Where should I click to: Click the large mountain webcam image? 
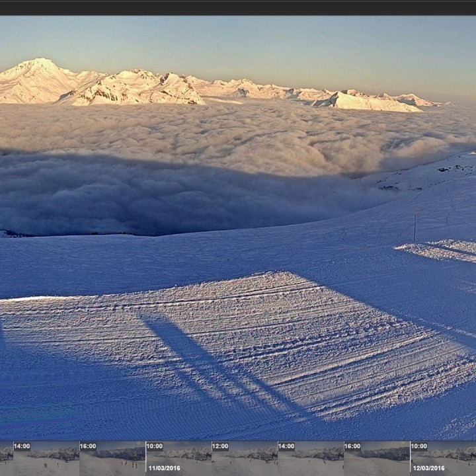238,227
